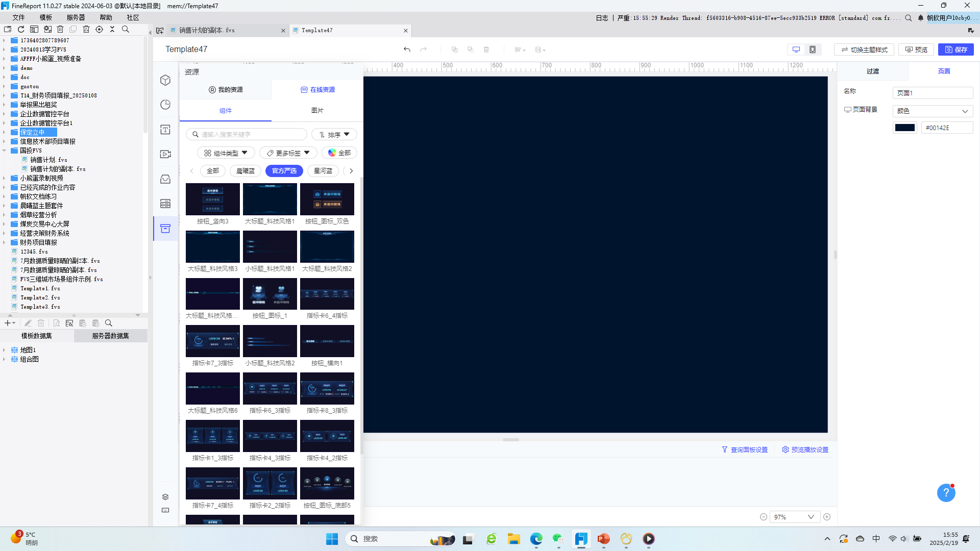
Task: Select the 星河蓝 style filter chip
Action: [323, 171]
